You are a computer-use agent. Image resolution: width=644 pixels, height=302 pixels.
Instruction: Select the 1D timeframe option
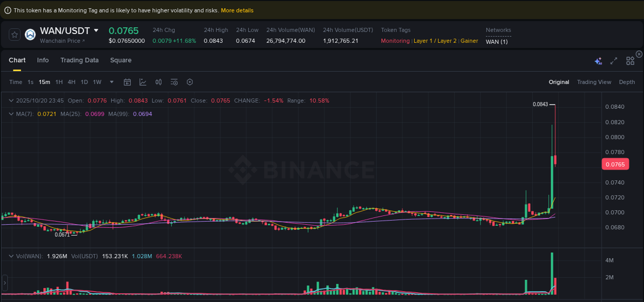[x=84, y=82]
